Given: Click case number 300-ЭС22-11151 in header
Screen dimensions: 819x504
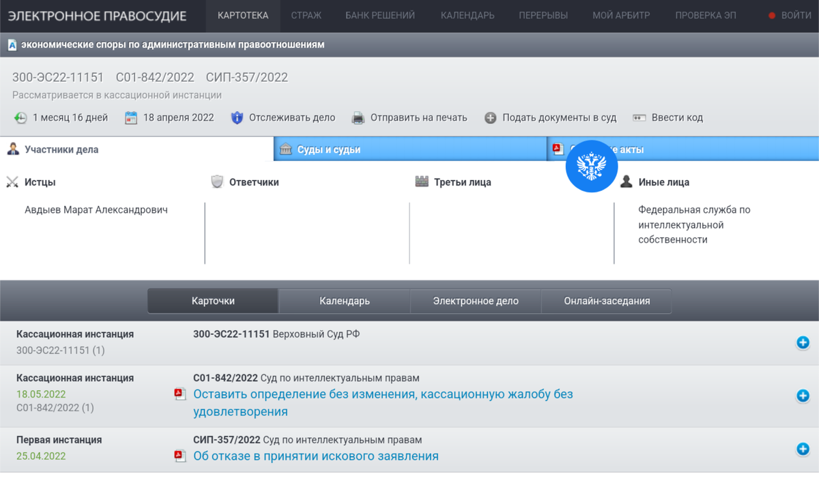Looking at the screenshot, I should tap(58, 78).
